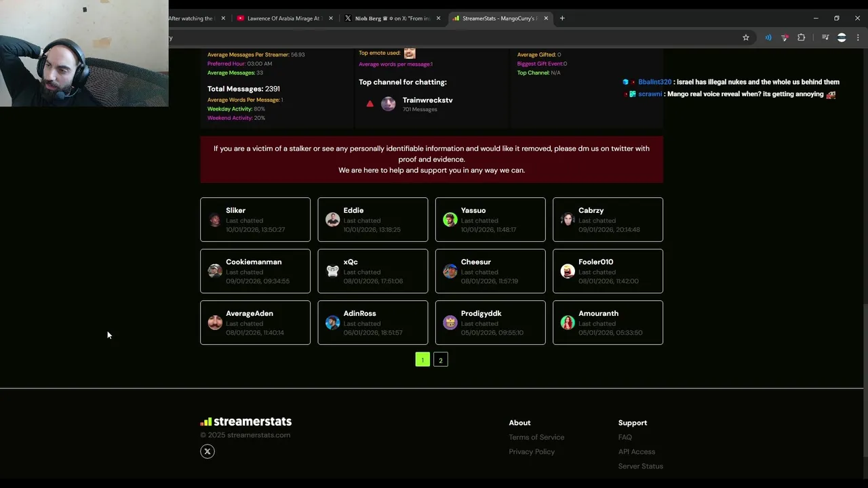Viewport: 868px width, 488px height.
Task: Open the browser profile avatar
Action: (x=842, y=38)
